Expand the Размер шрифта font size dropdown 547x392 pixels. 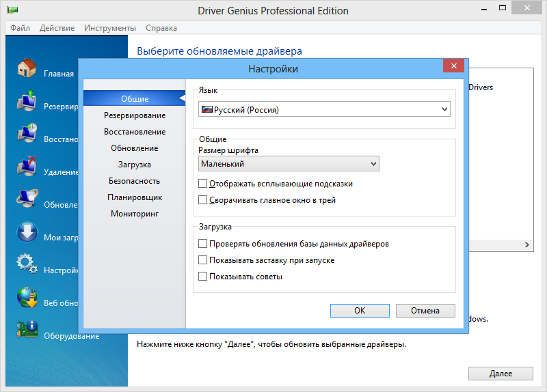pos(289,164)
